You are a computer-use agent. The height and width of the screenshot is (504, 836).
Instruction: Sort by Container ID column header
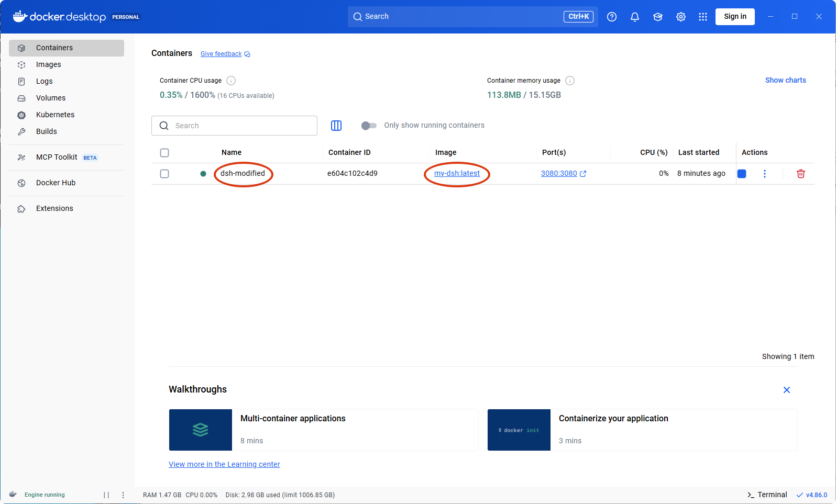[349, 152]
